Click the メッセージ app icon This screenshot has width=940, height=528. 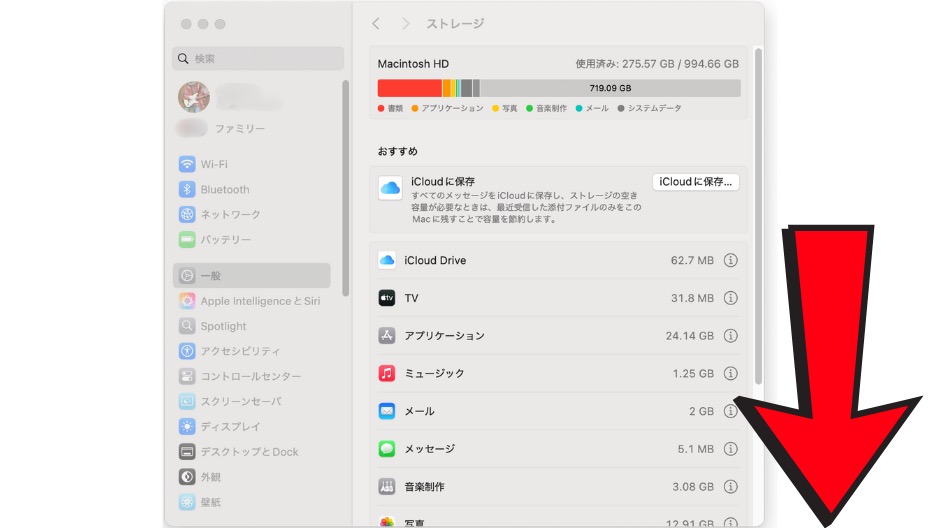[x=387, y=449]
